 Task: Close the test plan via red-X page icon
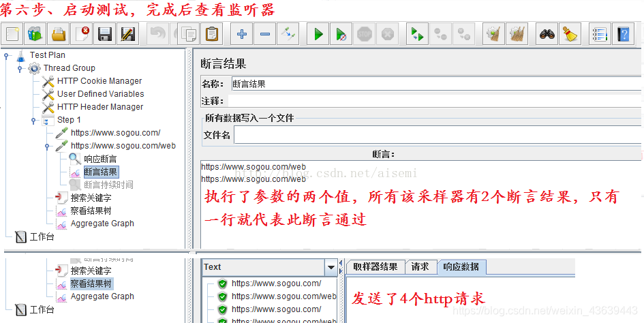[x=82, y=34]
